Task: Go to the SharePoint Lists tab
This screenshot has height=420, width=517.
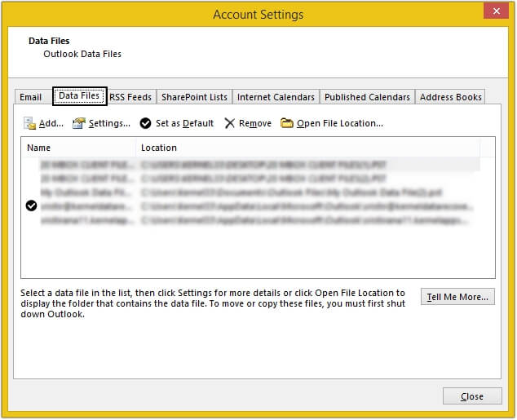Action: [x=195, y=97]
